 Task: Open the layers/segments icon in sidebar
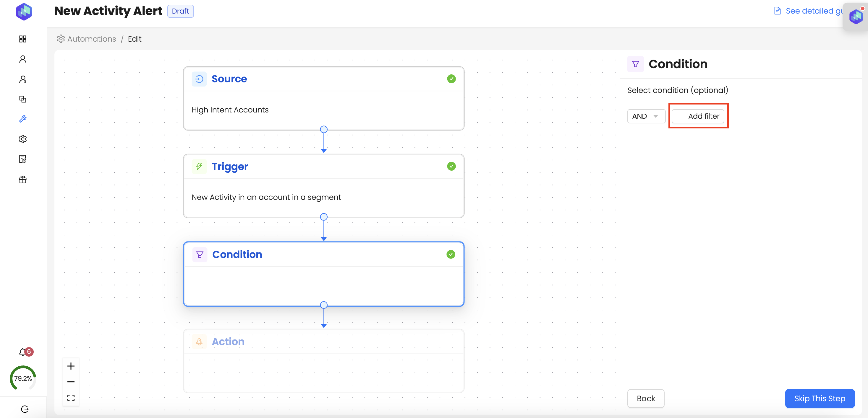[22, 99]
